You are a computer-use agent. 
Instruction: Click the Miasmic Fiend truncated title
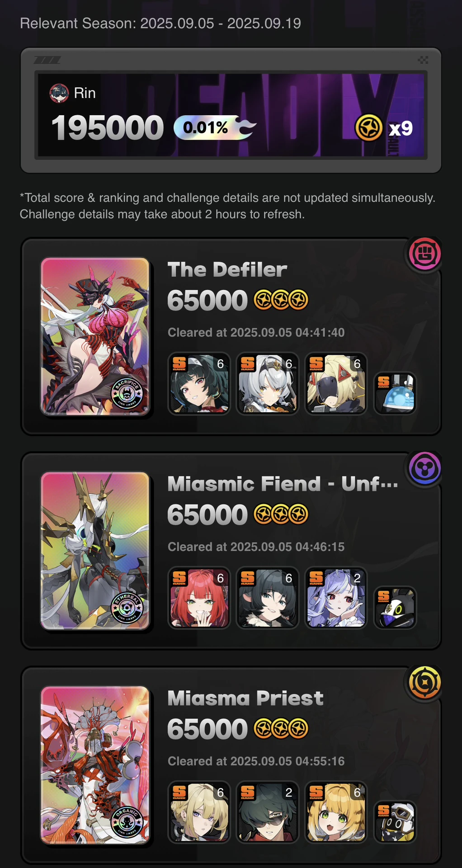(283, 484)
